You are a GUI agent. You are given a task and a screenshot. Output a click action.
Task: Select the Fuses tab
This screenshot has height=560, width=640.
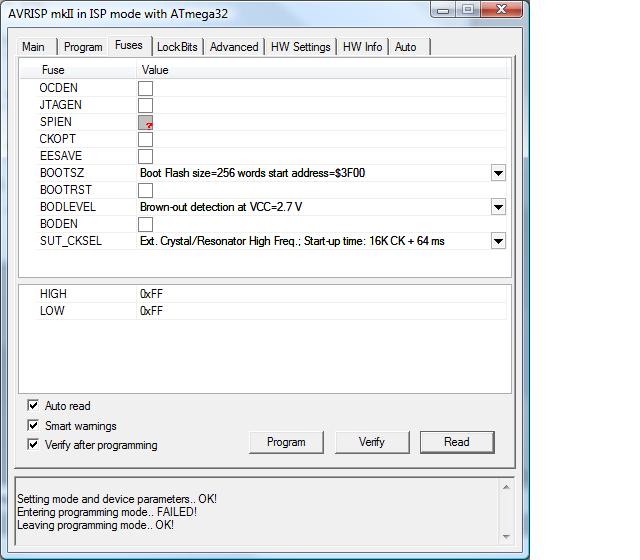129,45
